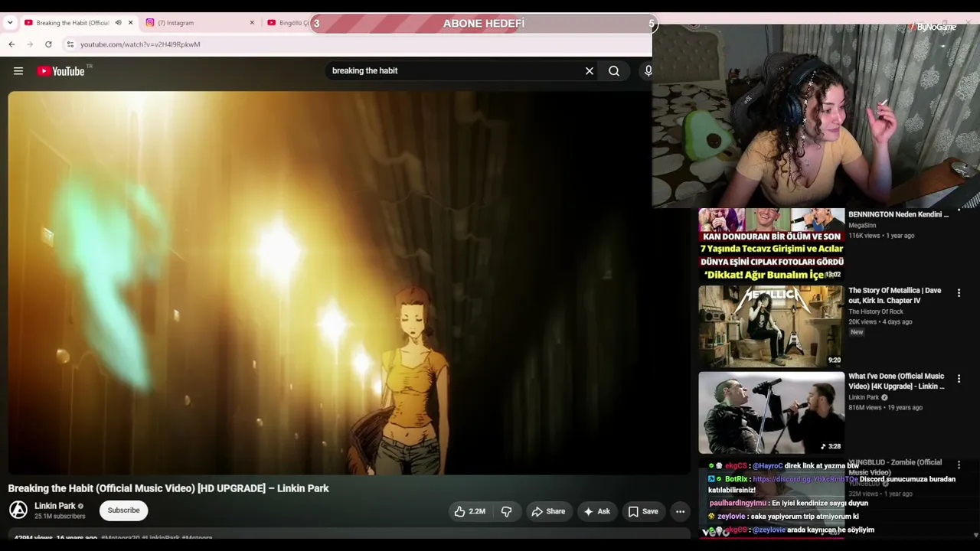This screenshot has width=980, height=551.
Task: Start voice search with the microphone
Action: click(648, 71)
